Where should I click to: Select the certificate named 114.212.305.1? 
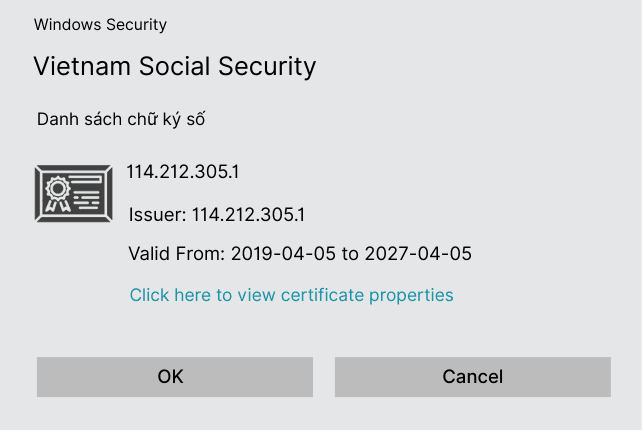183,171
